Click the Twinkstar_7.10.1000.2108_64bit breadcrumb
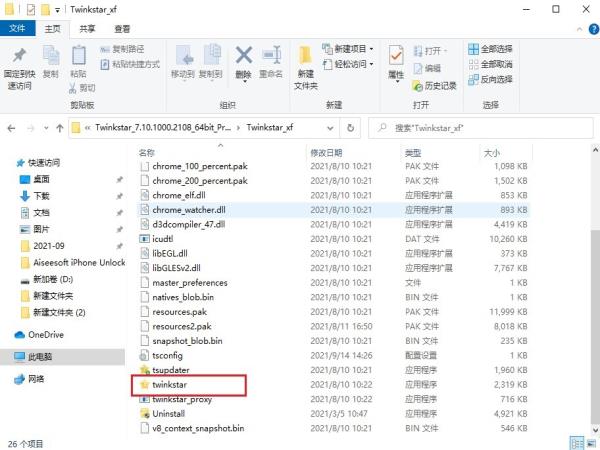 click(x=163, y=127)
